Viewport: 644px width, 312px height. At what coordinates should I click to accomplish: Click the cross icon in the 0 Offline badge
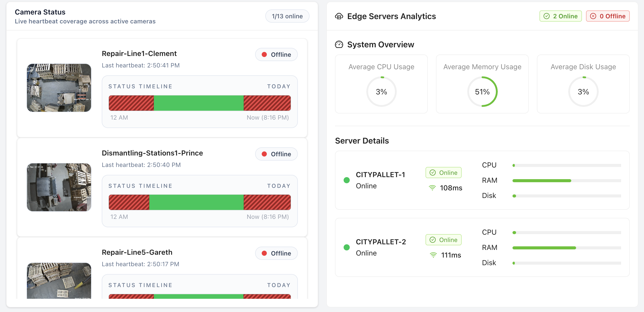click(x=593, y=16)
